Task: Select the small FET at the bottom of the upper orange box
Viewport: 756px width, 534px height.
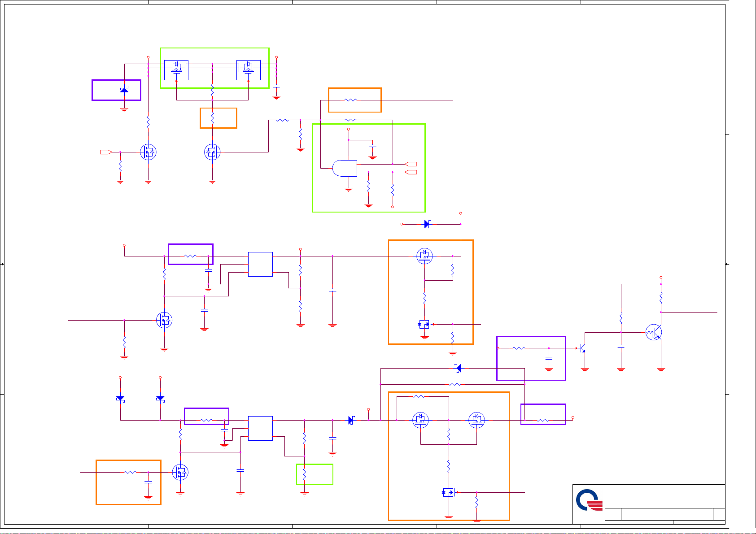Action: point(424,324)
